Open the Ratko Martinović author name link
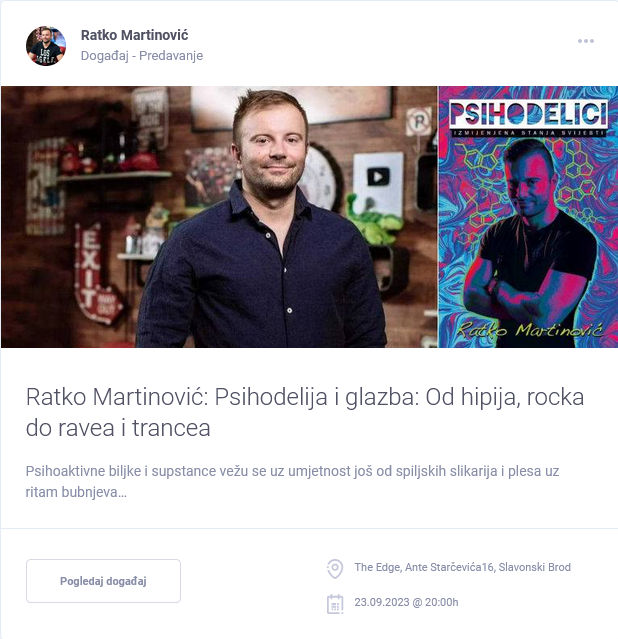618x639 pixels. (135, 35)
